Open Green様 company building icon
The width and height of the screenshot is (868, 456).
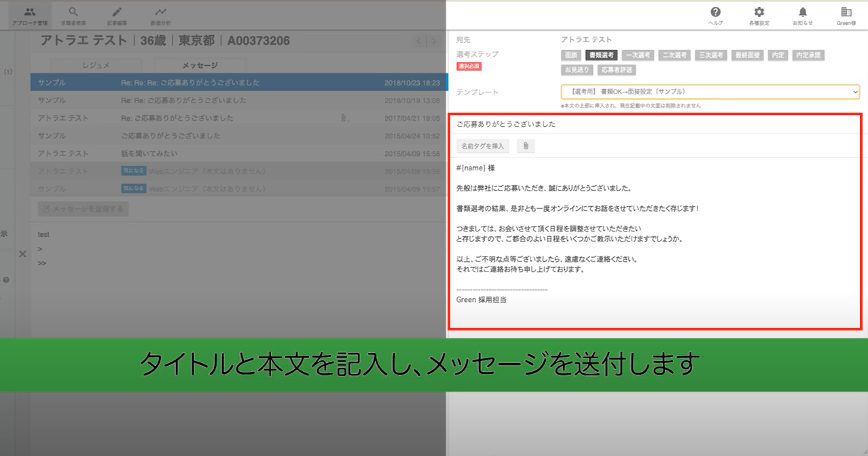point(846,12)
